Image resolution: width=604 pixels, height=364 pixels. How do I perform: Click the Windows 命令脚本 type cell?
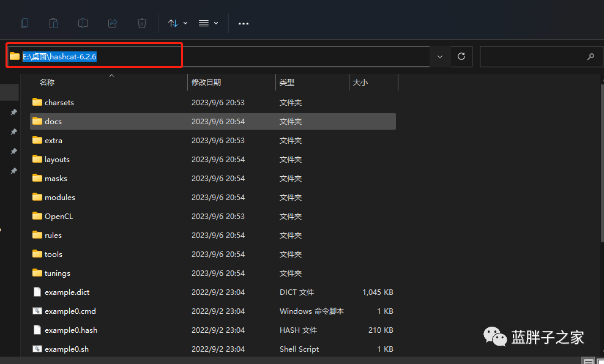311,311
